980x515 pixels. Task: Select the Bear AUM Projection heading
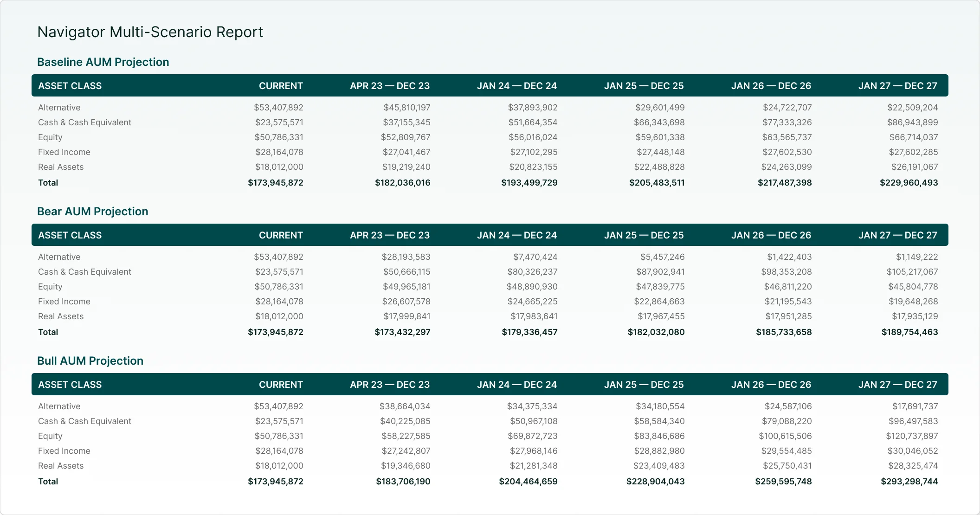coord(93,212)
